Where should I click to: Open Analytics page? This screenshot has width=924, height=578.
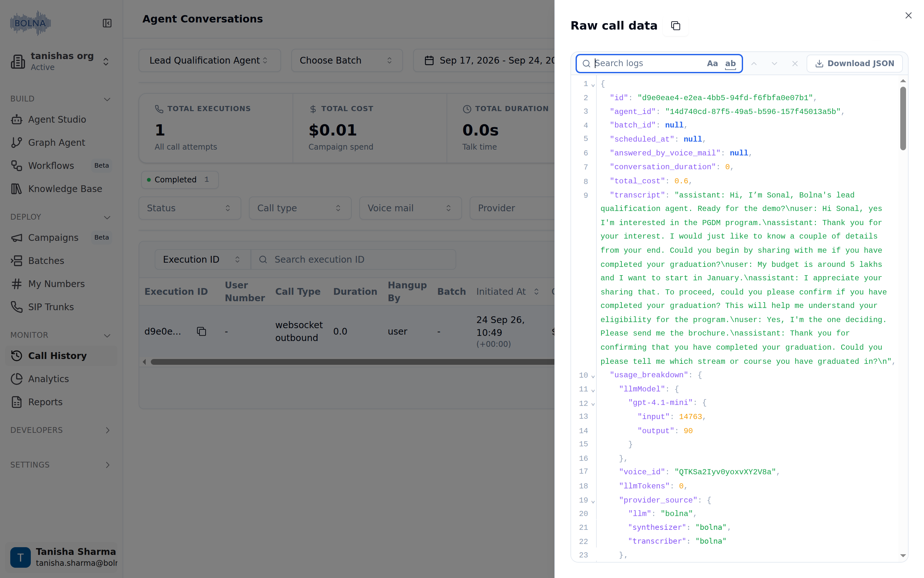pyautogui.click(x=62, y=379)
